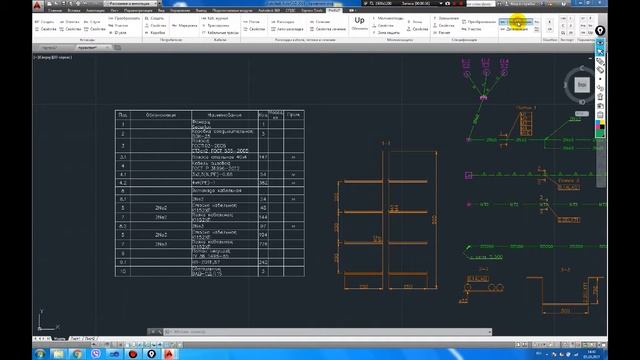Screen dimensions: 640x360
Task: Click the camera icon on the recording bar
Action: pos(448,3)
